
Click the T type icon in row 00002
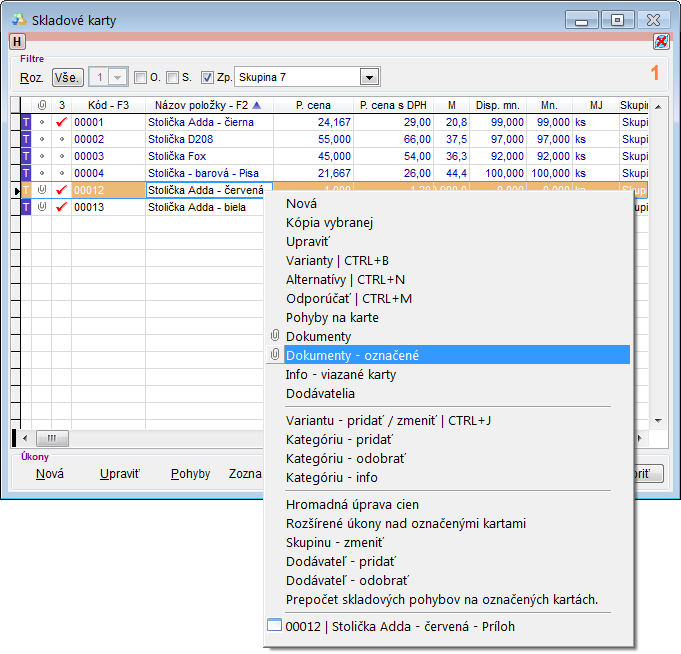(x=26, y=139)
